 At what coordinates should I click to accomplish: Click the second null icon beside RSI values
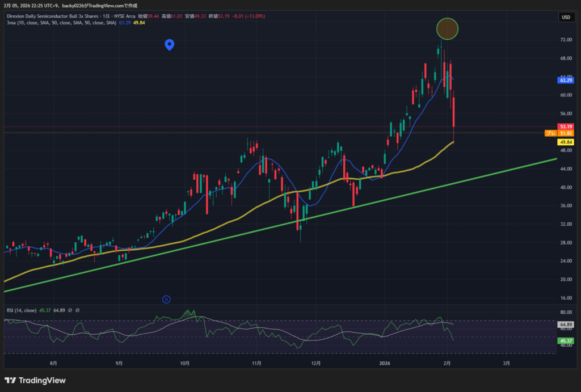[x=78, y=310]
